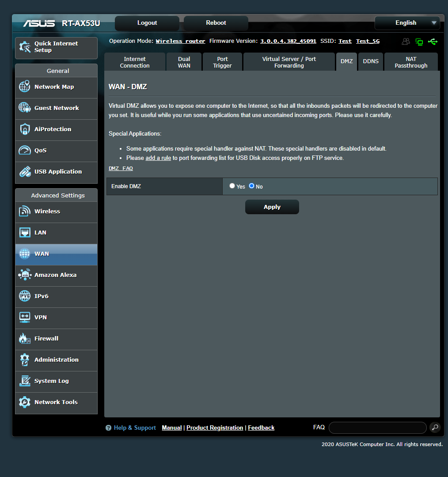Screen dimensions: 448x477
Task: Click the Test_5G SSID link
Action: coord(368,41)
